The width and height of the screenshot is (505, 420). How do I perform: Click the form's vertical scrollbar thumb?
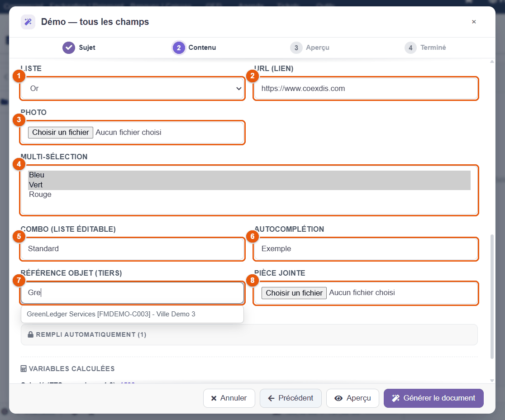(x=492, y=296)
